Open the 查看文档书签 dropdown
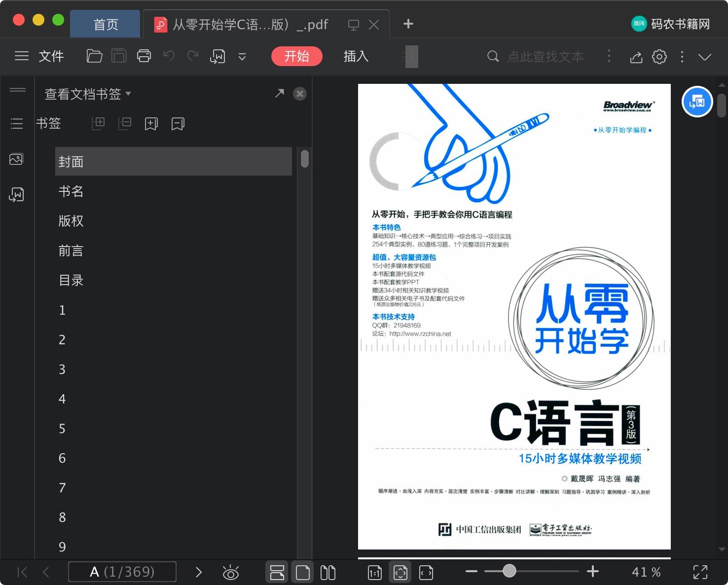 click(x=88, y=94)
